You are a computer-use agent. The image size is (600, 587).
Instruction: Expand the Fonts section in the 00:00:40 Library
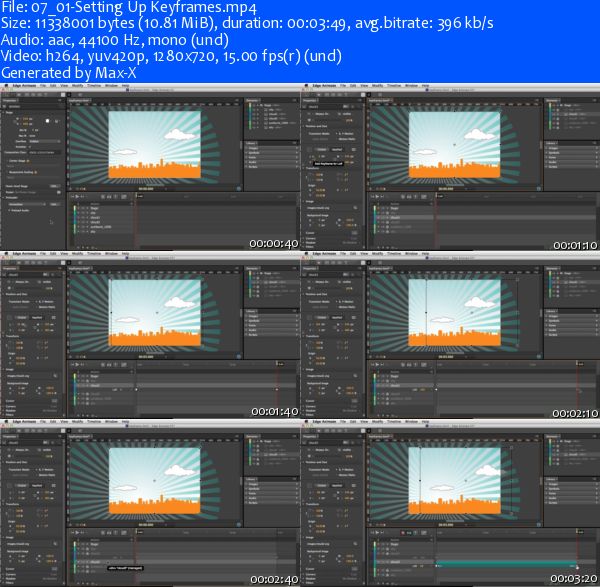[247, 157]
